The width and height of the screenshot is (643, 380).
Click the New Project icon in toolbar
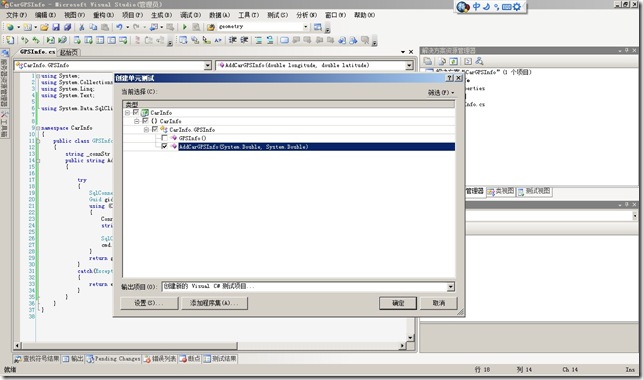coord(10,27)
